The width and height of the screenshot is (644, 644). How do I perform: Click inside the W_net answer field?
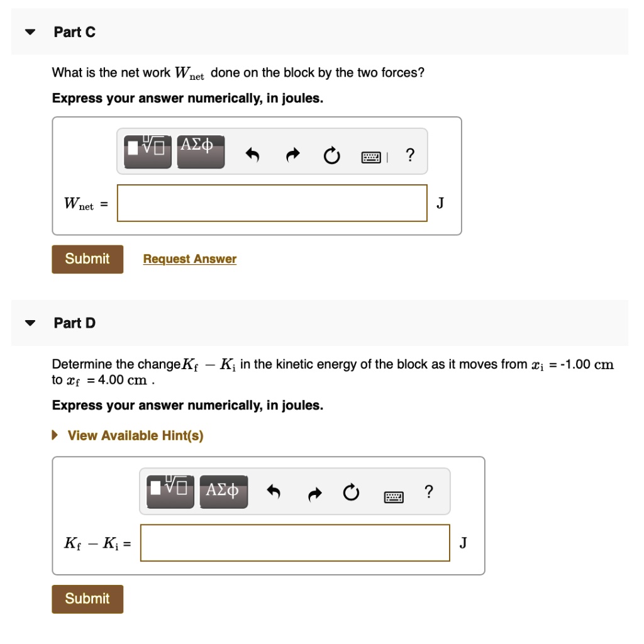[272, 203]
